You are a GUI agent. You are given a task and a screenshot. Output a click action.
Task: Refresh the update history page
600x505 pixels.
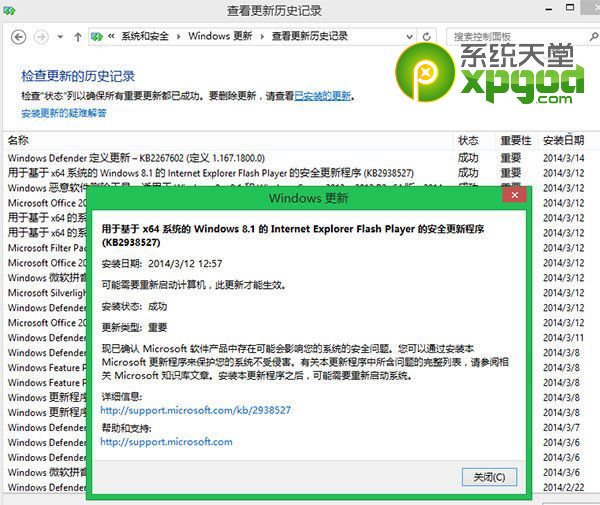(x=426, y=37)
